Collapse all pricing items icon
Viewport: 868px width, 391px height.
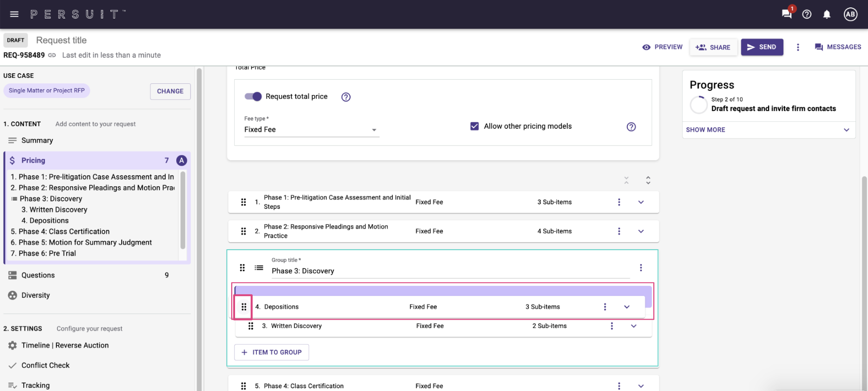(x=626, y=180)
